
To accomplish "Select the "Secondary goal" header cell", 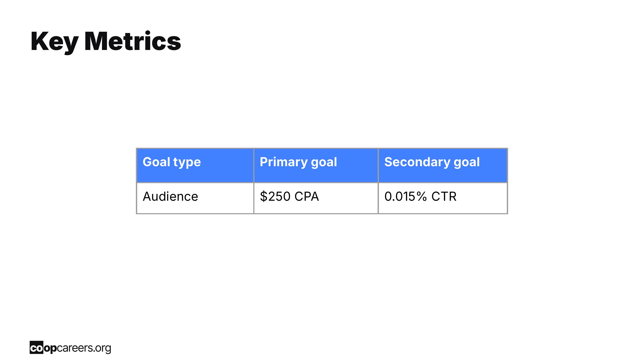I will [x=443, y=165].
